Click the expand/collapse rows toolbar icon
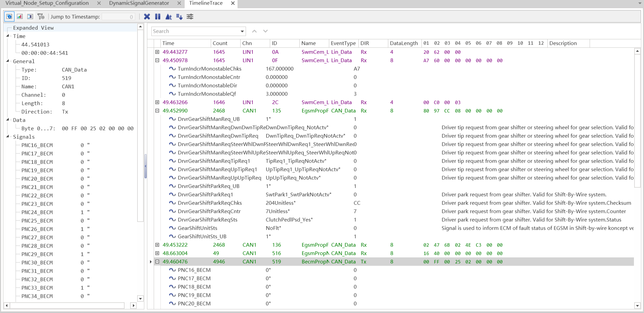Image resolution: width=644 pixels, height=313 pixels. tap(30, 16)
